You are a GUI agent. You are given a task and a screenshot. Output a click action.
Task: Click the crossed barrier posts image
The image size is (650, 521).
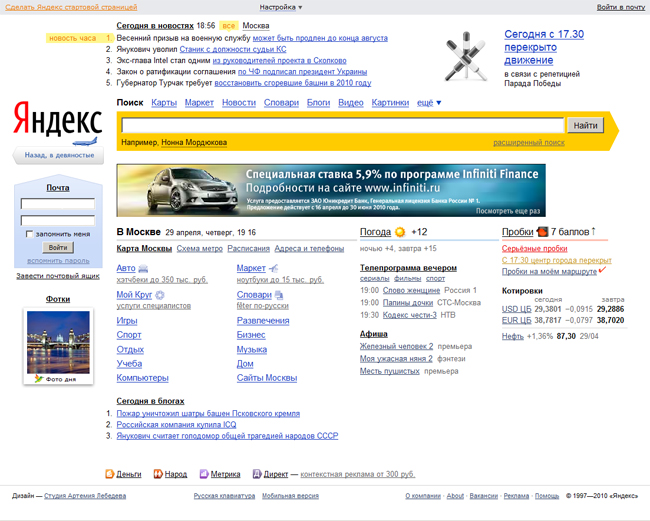(466, 56)
